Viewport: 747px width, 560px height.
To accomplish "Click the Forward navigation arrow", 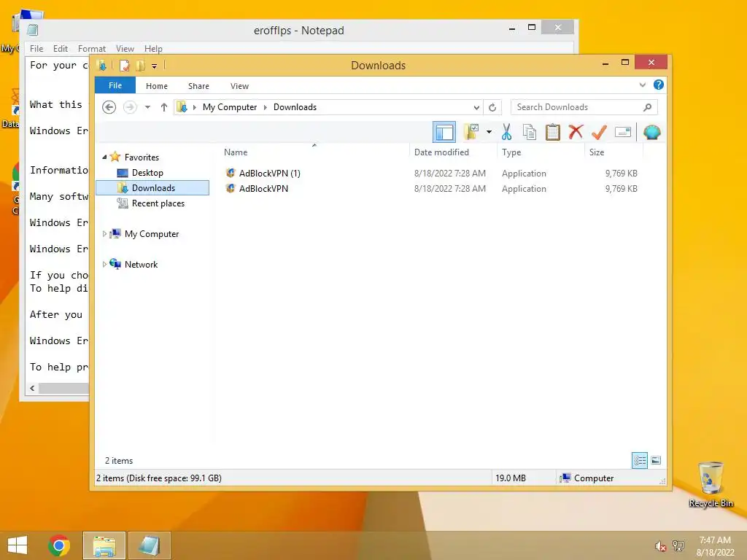I will coord(130,107).
